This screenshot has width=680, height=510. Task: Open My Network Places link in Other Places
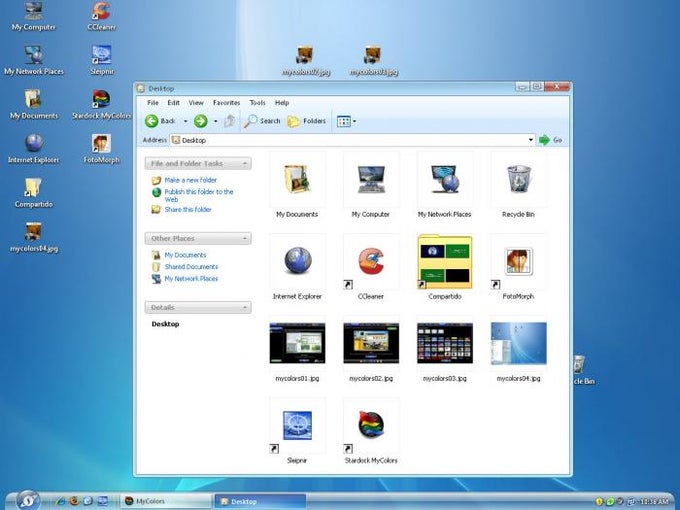pos(191,278)
